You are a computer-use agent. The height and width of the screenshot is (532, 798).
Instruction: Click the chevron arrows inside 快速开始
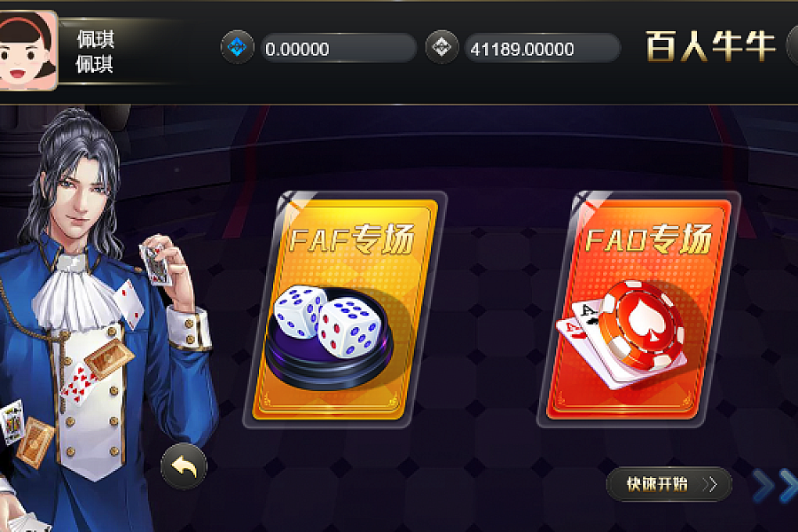tap(709, 484)
